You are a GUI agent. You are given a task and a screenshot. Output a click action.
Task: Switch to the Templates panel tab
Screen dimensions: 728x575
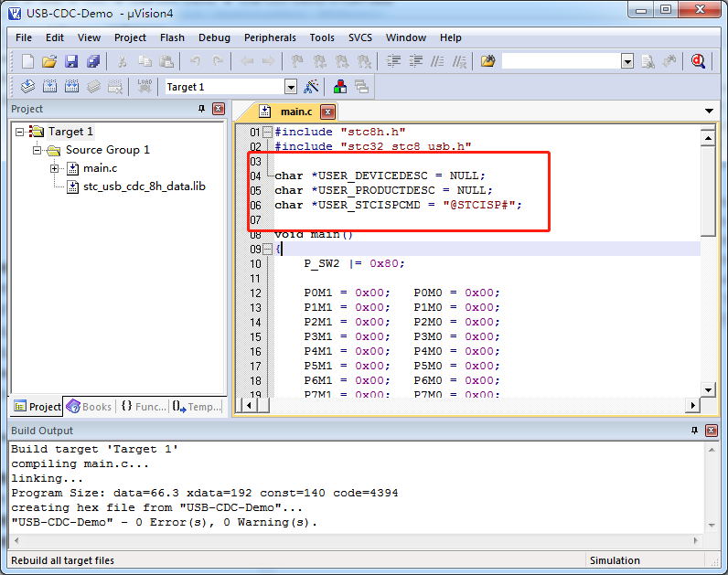click(x=197, y=407)
